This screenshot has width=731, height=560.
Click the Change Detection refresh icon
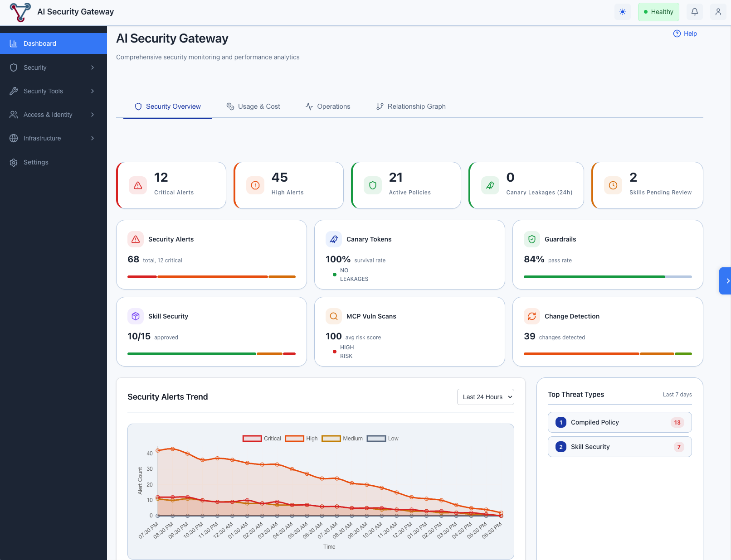pos(532,316)
